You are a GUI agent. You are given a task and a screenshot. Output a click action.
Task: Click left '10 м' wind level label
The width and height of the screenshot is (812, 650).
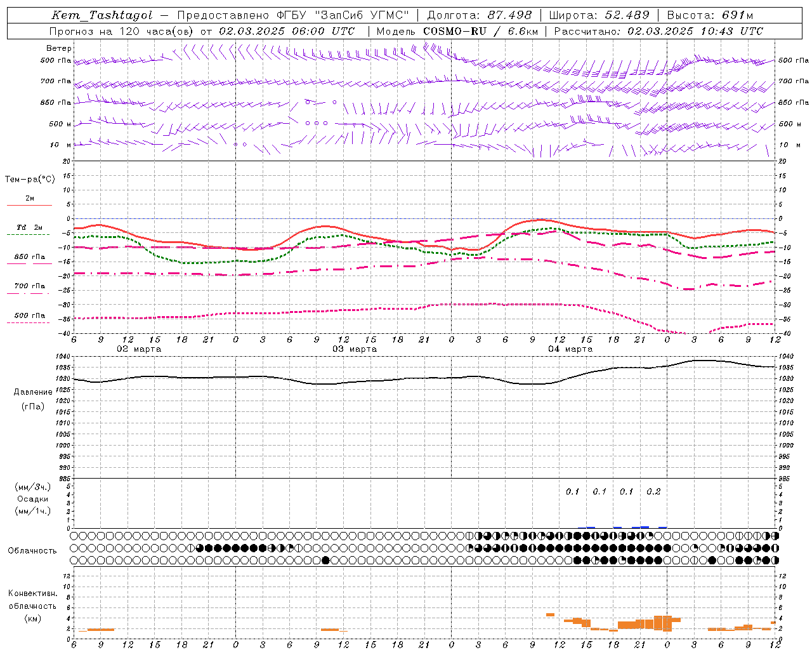coord(60,145)
